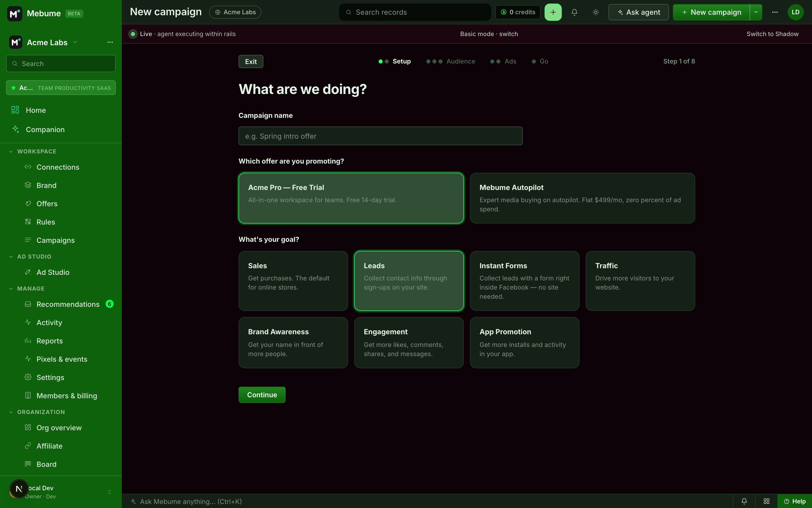The height and width of the screenshot is (508, 812).
Task: Click Basic mode · switch link
Action: [x=489, y=34]
